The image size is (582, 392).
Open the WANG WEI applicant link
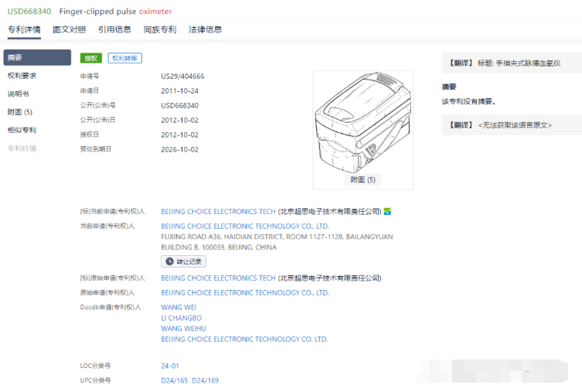click(x=179, y=307)
